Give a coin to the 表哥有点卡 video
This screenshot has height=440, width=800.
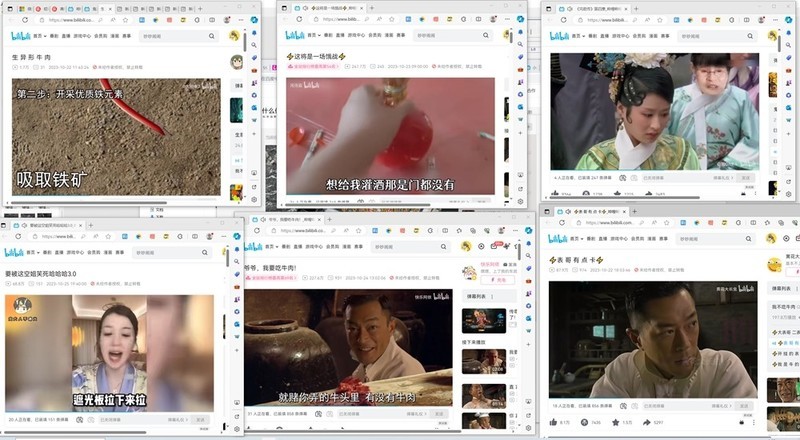(585, 422)
